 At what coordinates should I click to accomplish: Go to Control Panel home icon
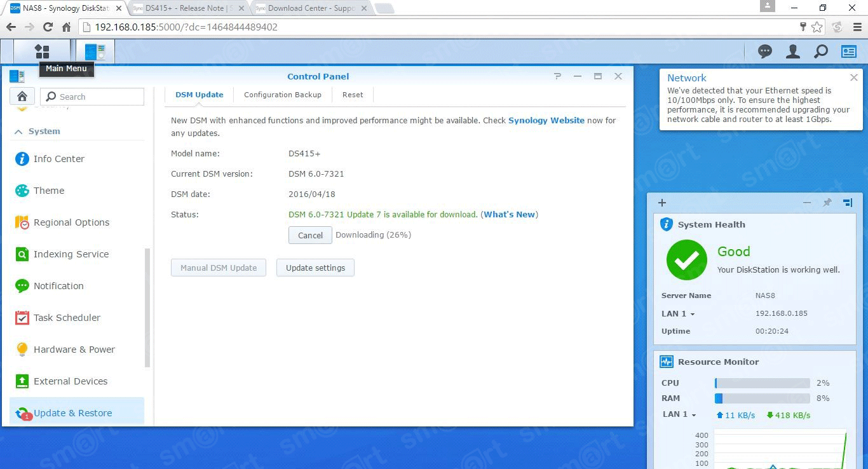pyautogui.click(x=22, y=97)
